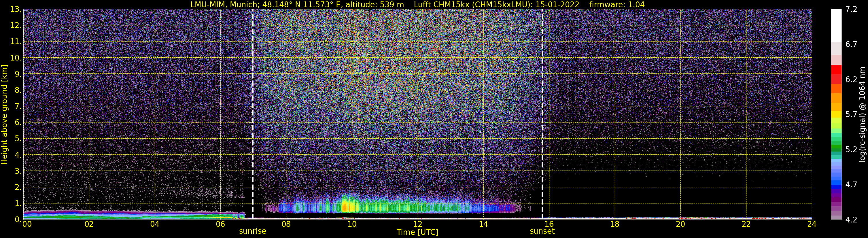Click the '12' time axis tick label
The height and width of the screenshot is (238, 868).
tap(417, 224)
